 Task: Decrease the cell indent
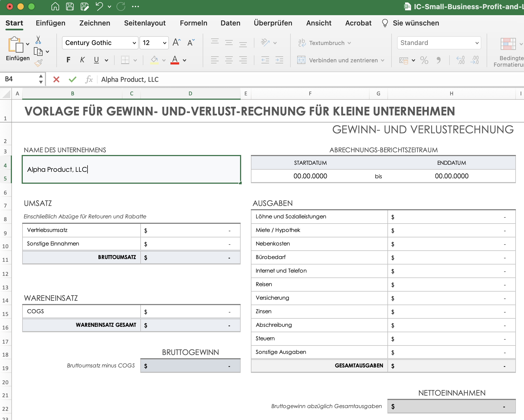(265, 60)
